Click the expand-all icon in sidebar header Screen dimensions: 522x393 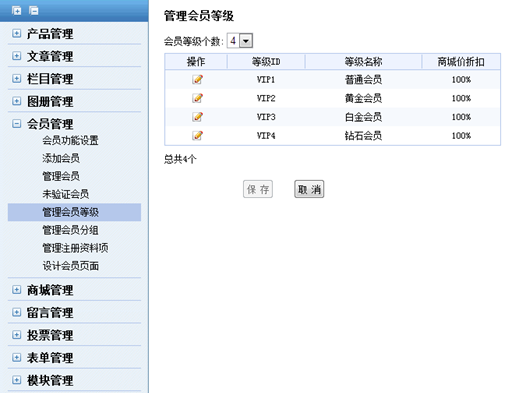point(16,11)
